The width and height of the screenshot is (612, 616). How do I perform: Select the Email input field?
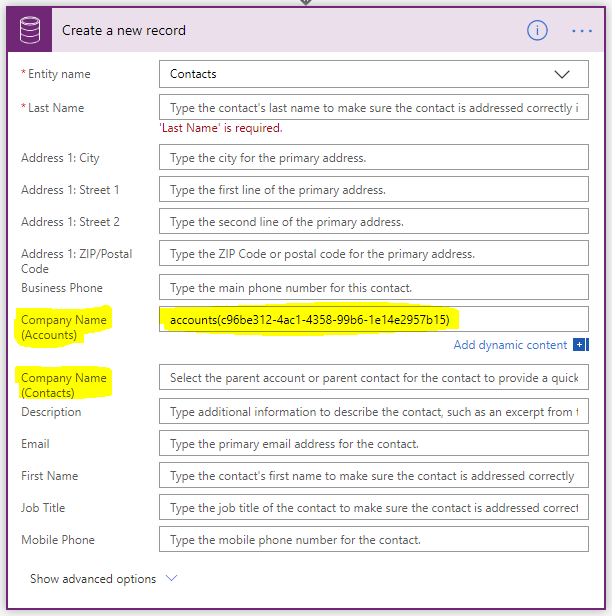373,444
